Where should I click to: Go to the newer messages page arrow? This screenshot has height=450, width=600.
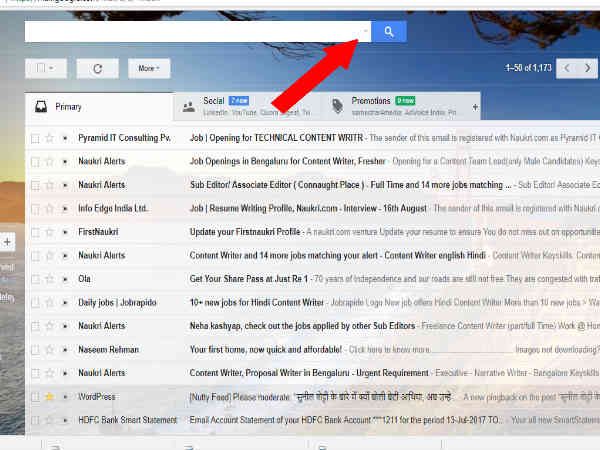(567, 68)
